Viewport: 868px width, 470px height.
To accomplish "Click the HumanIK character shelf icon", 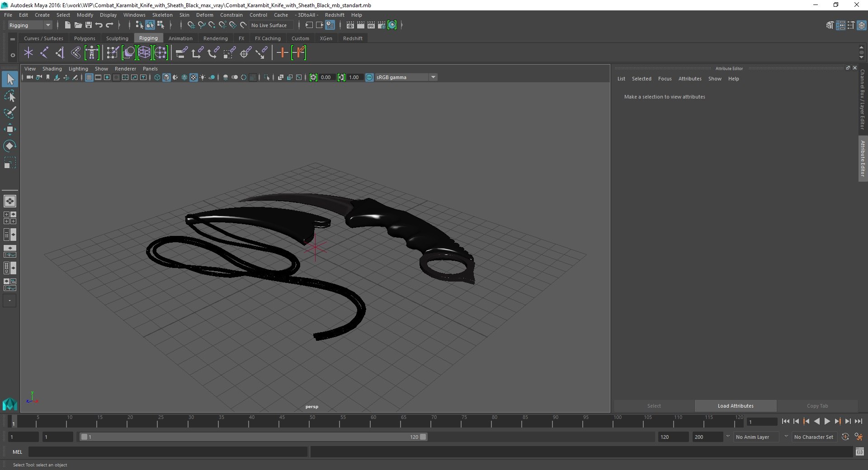I will click(92, 53).
